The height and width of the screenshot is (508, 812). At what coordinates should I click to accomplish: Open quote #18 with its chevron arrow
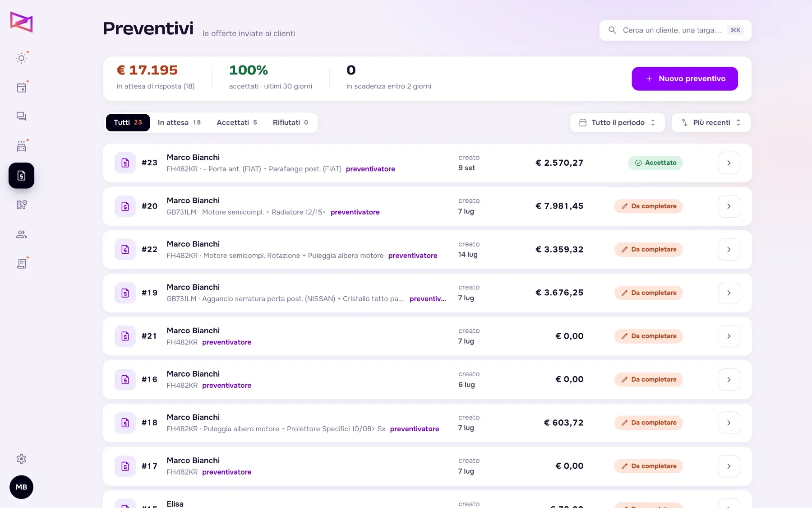click(x=729, y=423)
